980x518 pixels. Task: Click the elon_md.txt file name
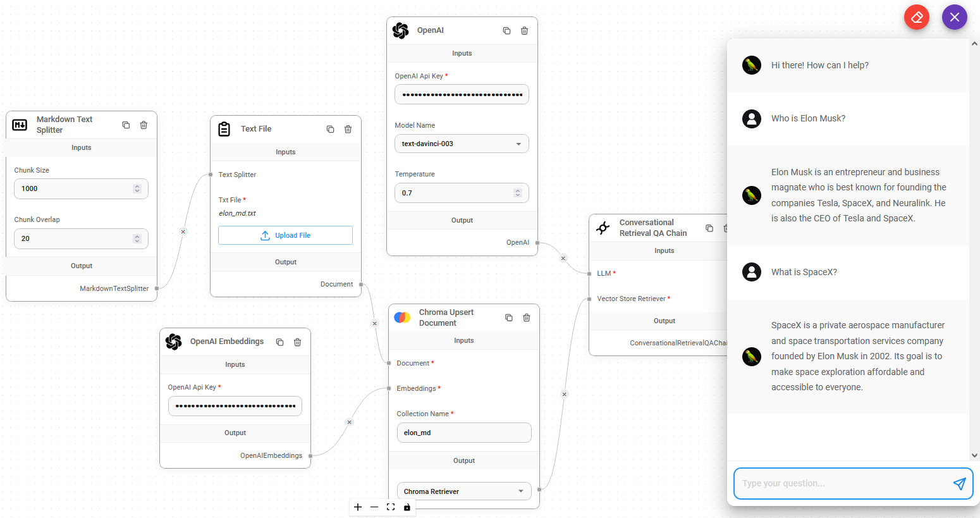237,213
